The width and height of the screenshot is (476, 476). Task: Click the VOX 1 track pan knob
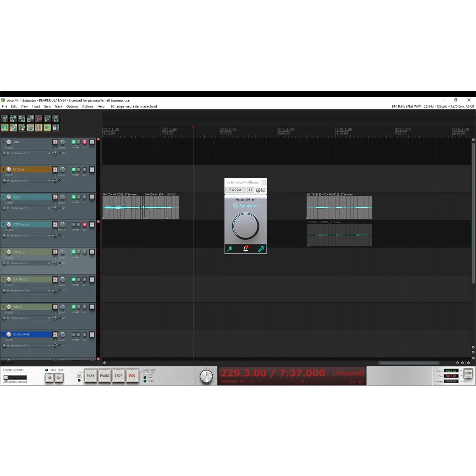[62, 197]
